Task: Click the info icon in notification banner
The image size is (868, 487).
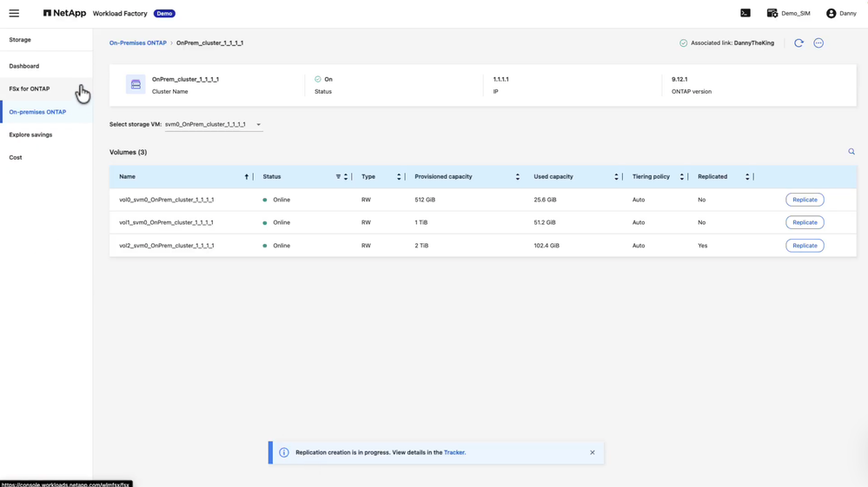Action: [x=284, y=453]
